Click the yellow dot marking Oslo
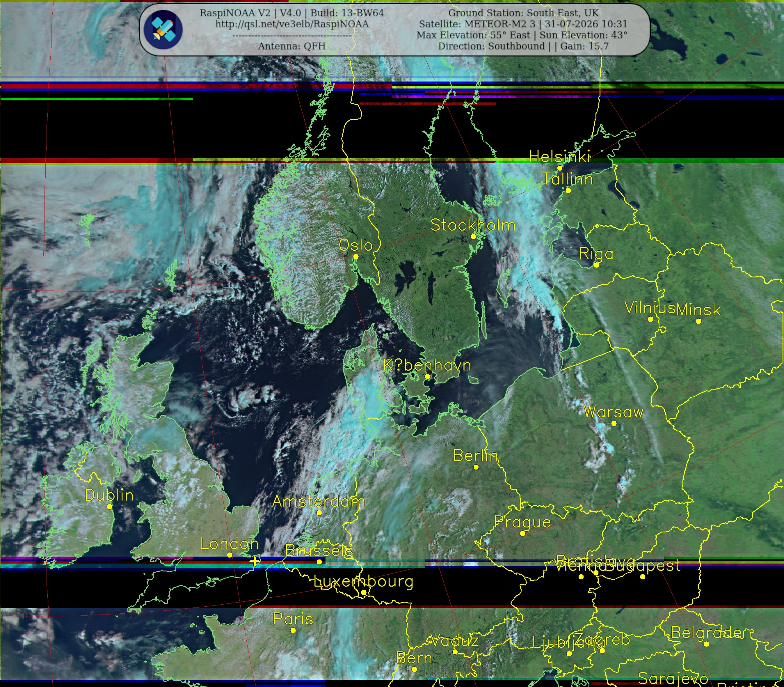The height and width of the screenshot is (687, 784). (355, 256)
